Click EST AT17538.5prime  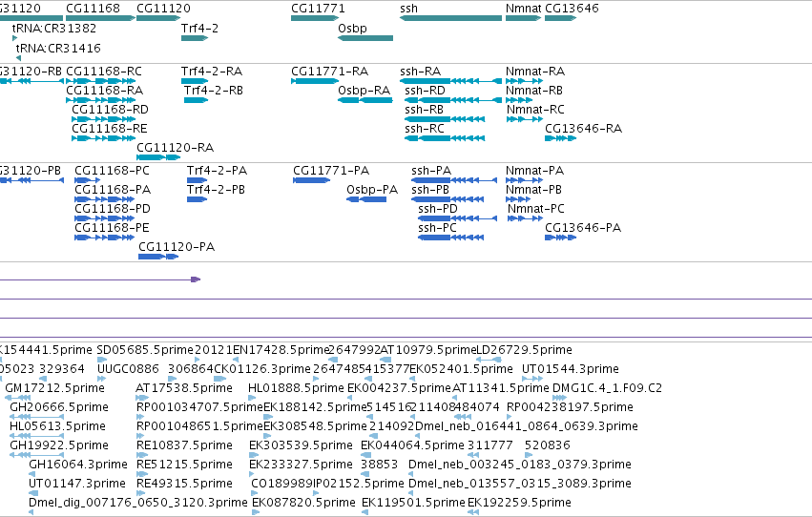tap(184, 388)
